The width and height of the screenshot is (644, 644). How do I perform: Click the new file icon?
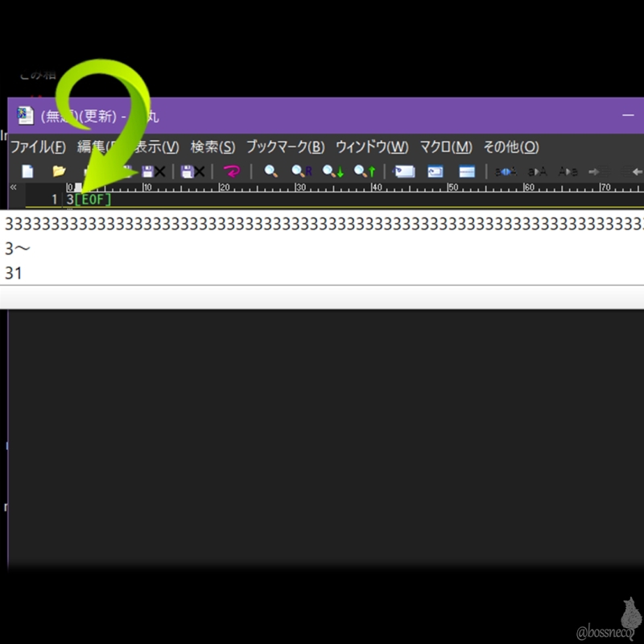27,171
